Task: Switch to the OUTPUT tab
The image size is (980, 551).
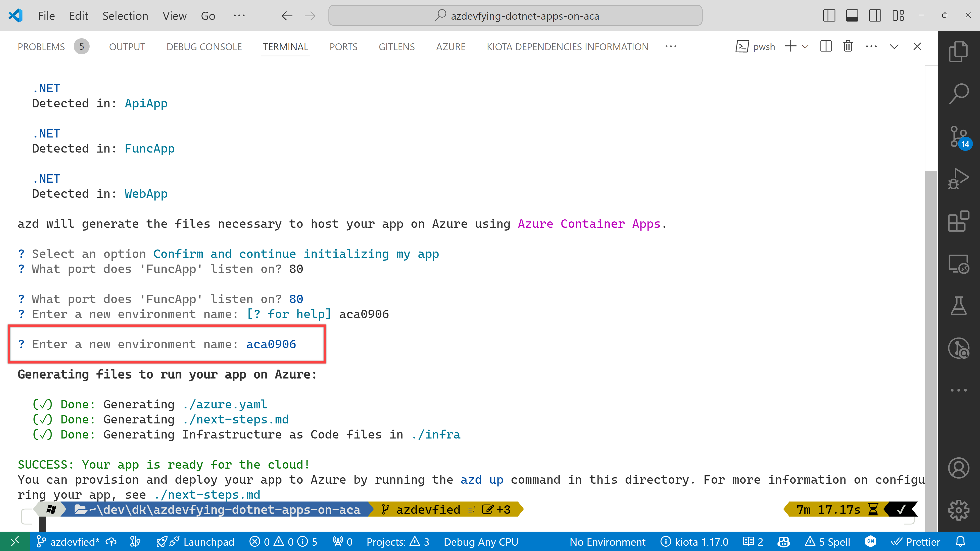Action: coord(127,46)
